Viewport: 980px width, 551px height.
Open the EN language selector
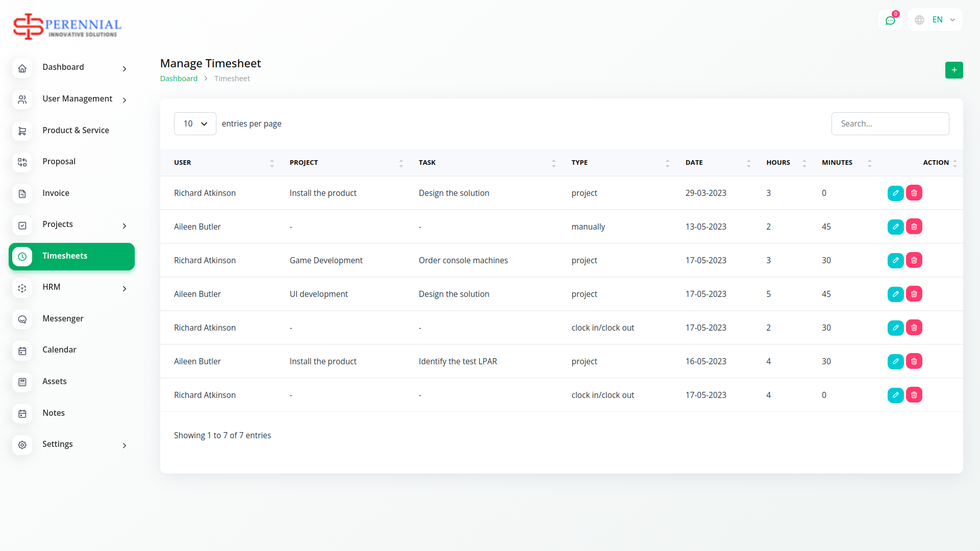point(935,20)
